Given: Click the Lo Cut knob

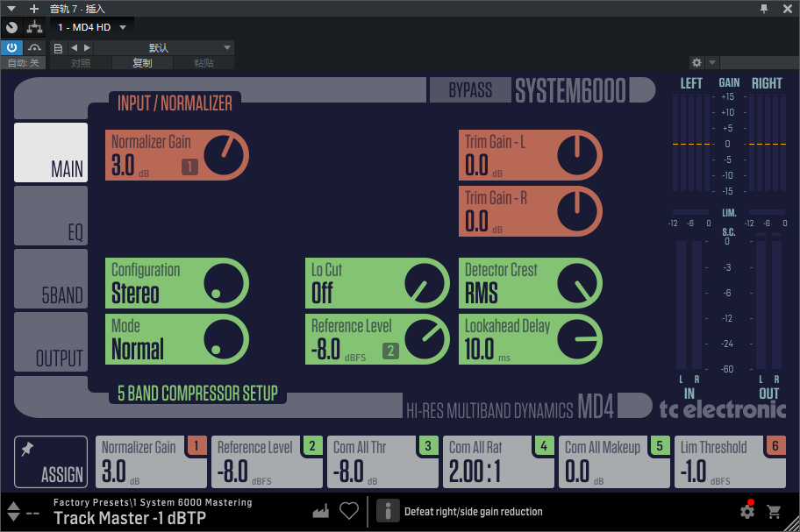Looking at the screenshot, I should coord(425,283).
